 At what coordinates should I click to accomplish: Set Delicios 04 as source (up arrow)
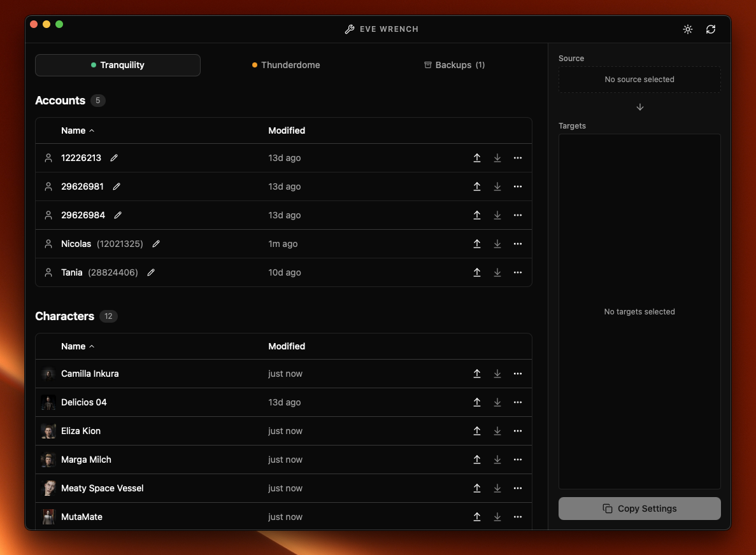[477, 402]
